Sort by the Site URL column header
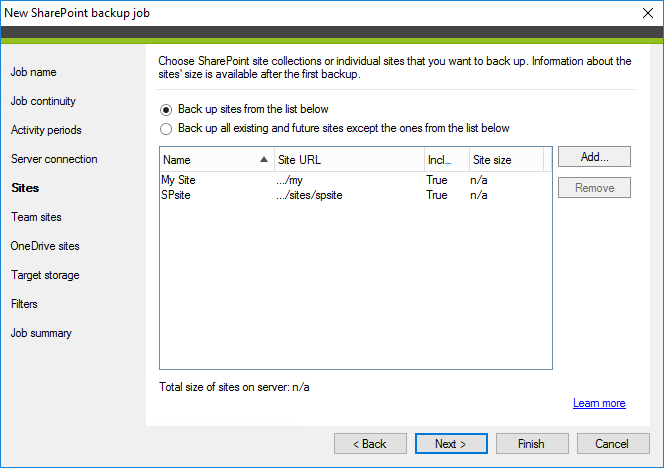This screenshot has width=664, height=468. pyautogui.click(x=349, y=160)
